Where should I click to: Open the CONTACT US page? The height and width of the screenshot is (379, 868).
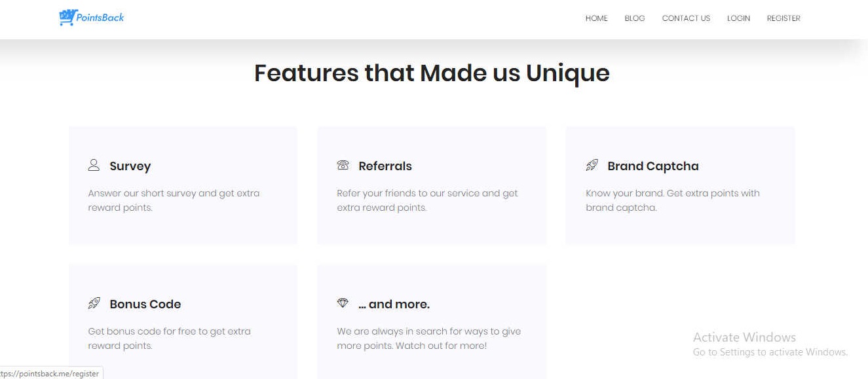686,18
